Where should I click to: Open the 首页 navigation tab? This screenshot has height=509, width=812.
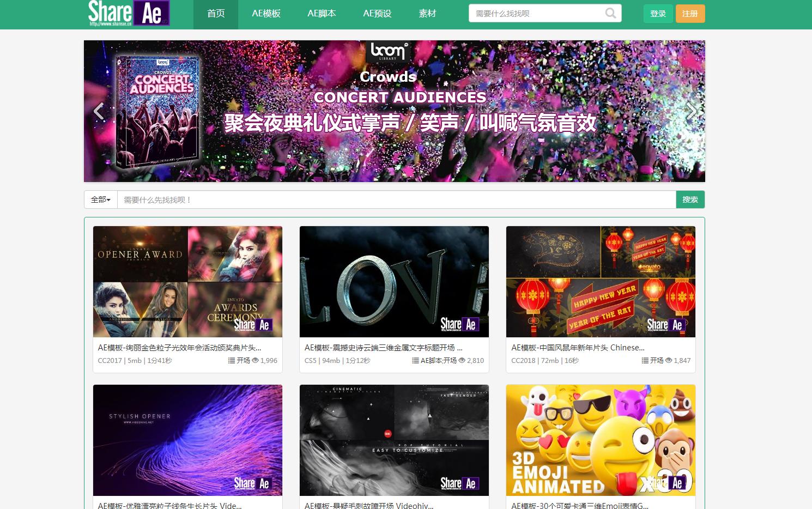coord(216,14)
